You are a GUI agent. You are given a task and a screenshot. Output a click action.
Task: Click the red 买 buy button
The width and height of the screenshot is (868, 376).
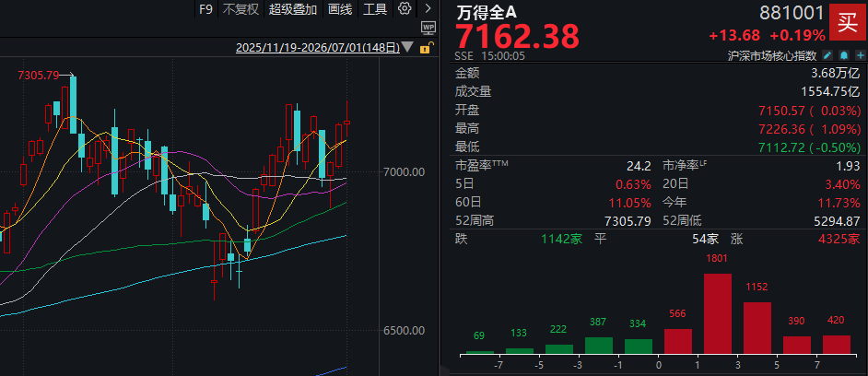847,23
